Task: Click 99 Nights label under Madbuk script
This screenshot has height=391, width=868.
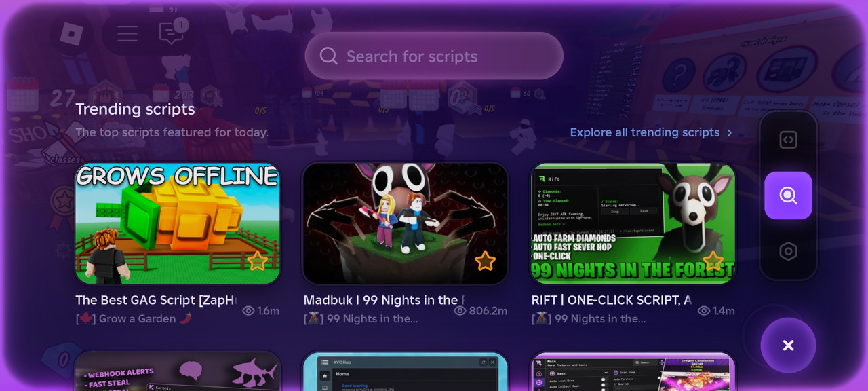Action: (361, 318)
